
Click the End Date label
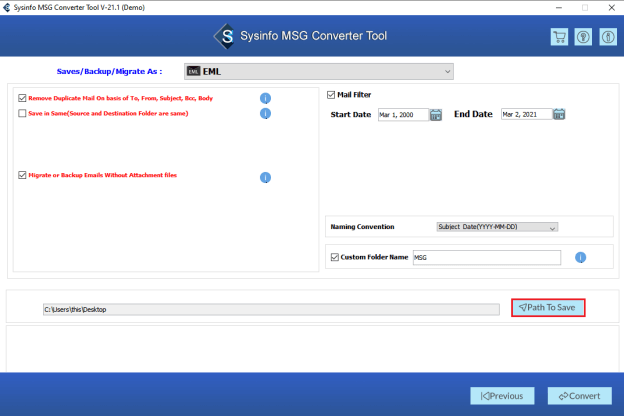(473, 114)
